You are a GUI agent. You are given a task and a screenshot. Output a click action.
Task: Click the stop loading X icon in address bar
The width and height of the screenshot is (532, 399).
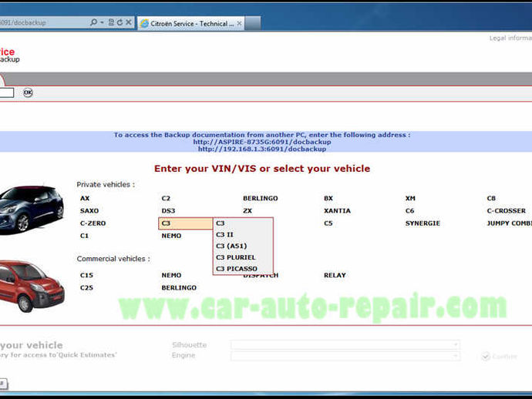pos(129,22)
